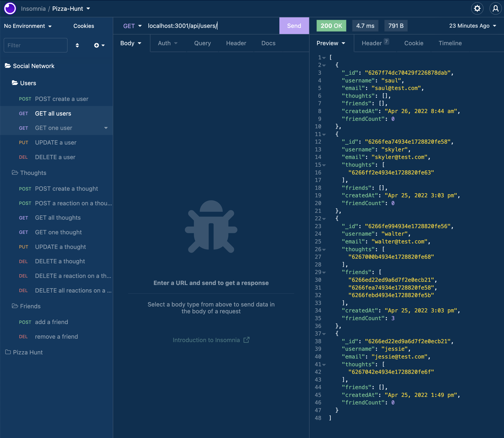
Task: Switch to the Docs tab
Action: pyautogui.click(x=268, y=43)
